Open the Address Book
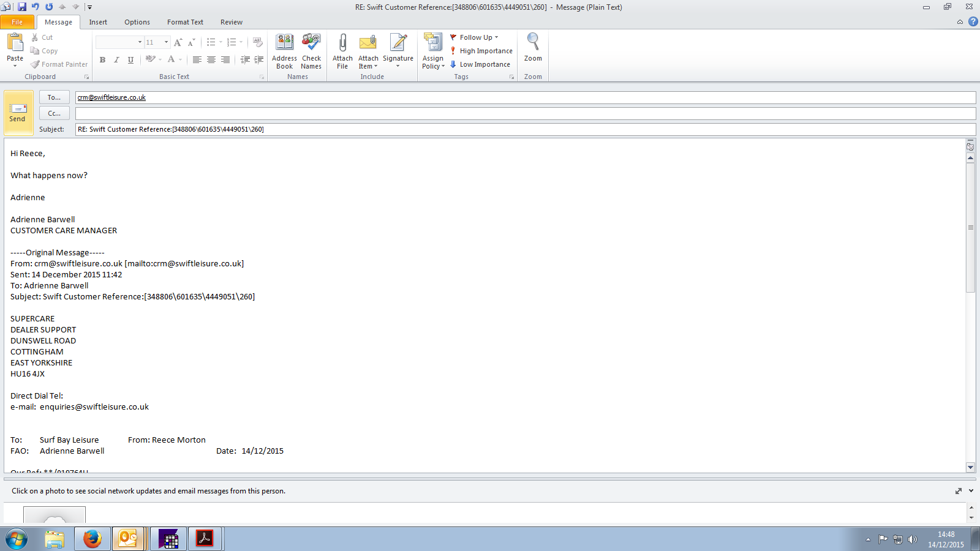 tap(284, 51)
